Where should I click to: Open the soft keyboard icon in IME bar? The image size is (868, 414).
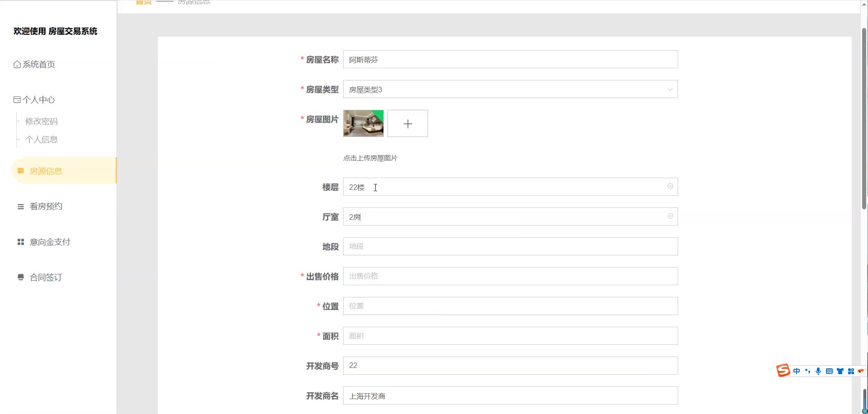point(829,371)
